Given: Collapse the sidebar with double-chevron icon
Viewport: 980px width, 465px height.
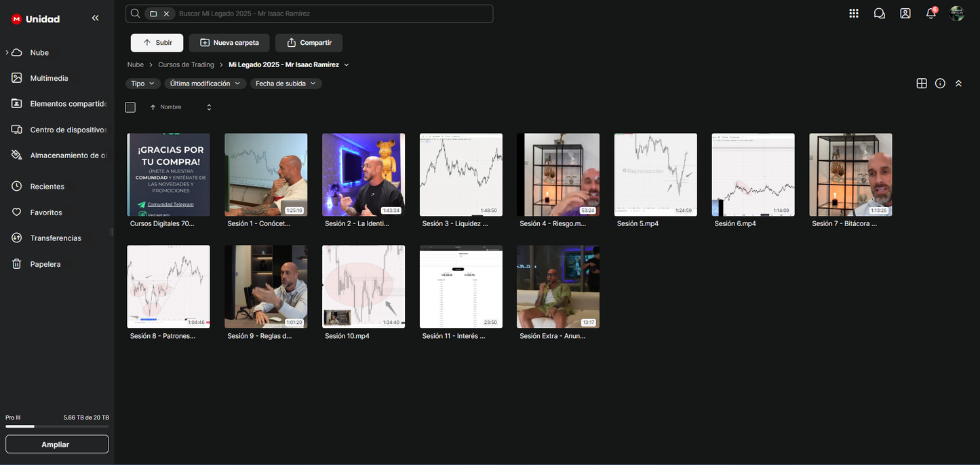Looking at the screenshot, I should tap(95, 18).
